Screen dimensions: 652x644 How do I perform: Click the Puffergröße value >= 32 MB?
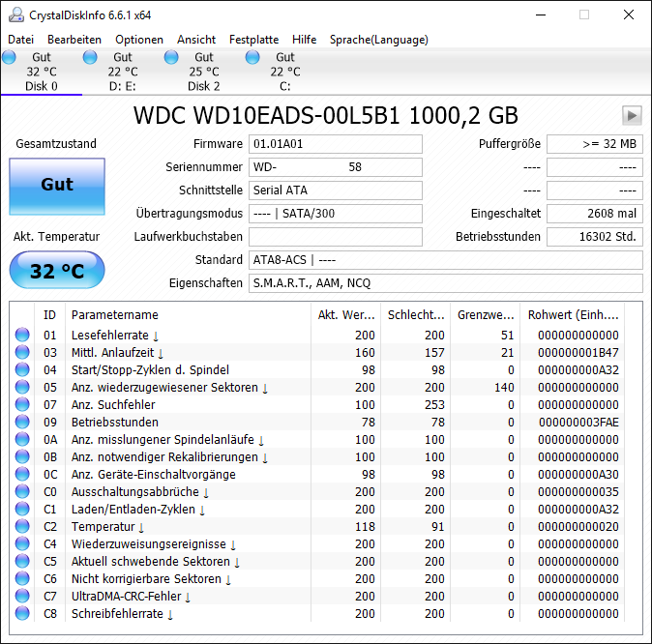point(595,144)
